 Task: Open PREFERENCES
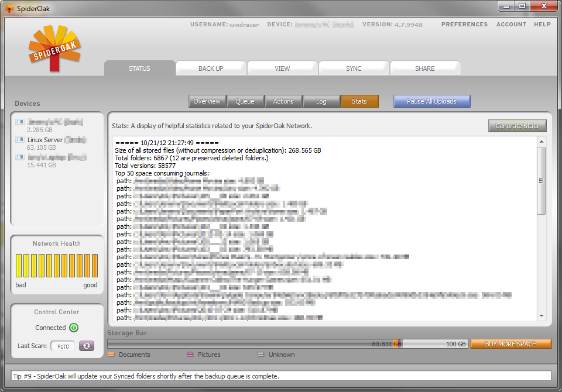[464, 25]
